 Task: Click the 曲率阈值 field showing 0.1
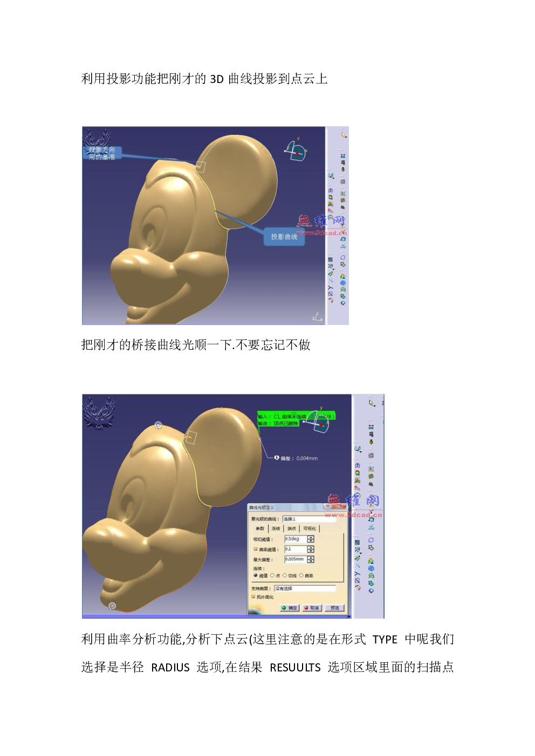click(296, 549)
